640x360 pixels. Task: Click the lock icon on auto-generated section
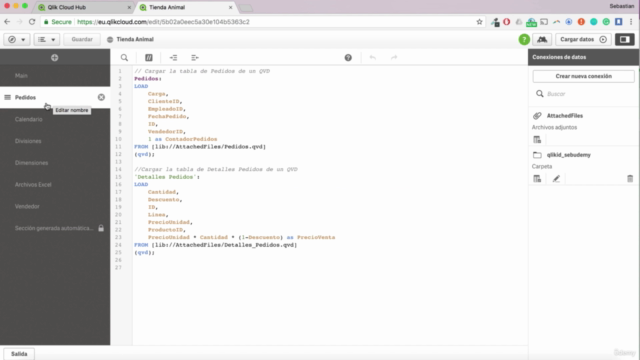point(101,228)
